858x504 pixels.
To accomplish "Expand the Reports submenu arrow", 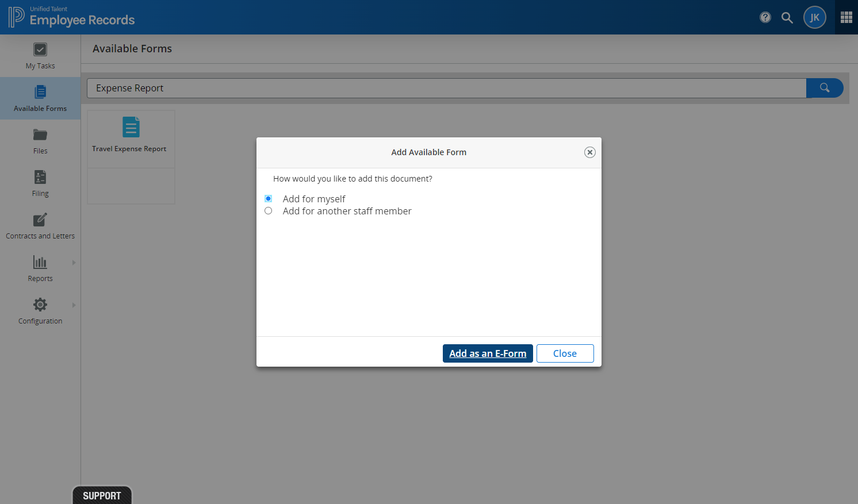I will [x=74, y=263].
